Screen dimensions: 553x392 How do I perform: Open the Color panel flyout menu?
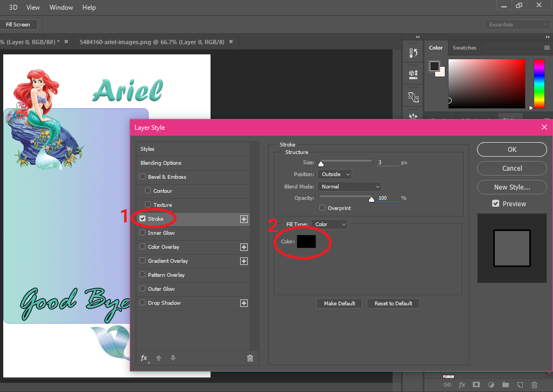click(x=547, y=47)
